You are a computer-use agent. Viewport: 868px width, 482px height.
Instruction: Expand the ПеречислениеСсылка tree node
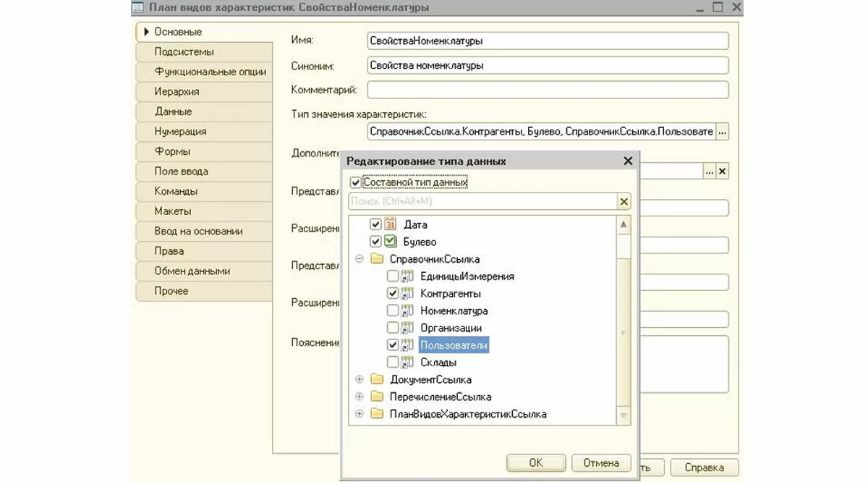[359, 397]
